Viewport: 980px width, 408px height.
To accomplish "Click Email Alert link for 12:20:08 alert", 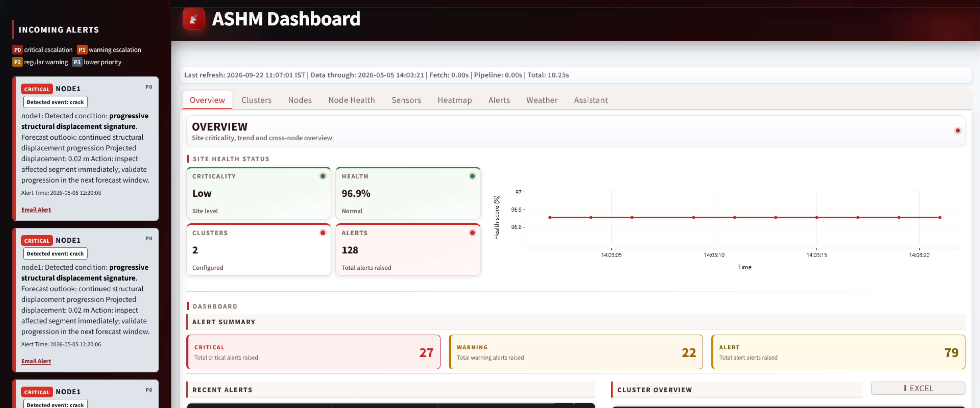I will [36, 209].
